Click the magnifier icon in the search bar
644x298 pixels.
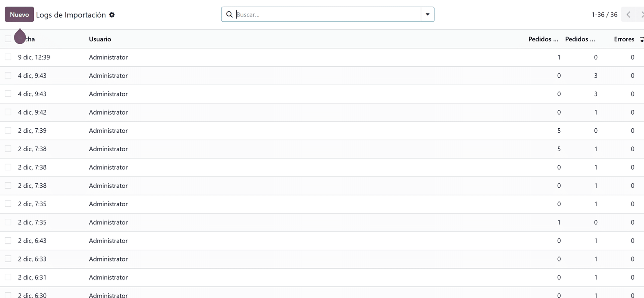click(229, 14)
